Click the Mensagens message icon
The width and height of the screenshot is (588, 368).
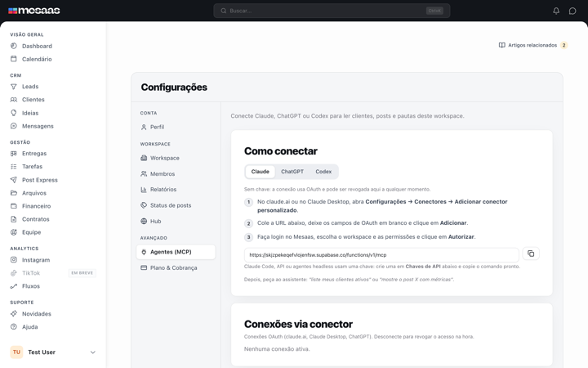click(14, 126)
